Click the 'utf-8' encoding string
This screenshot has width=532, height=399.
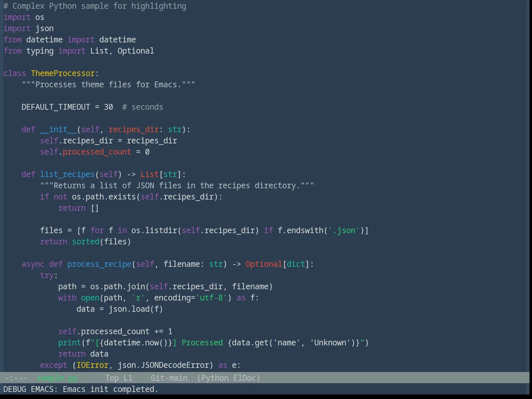point(212,298)
